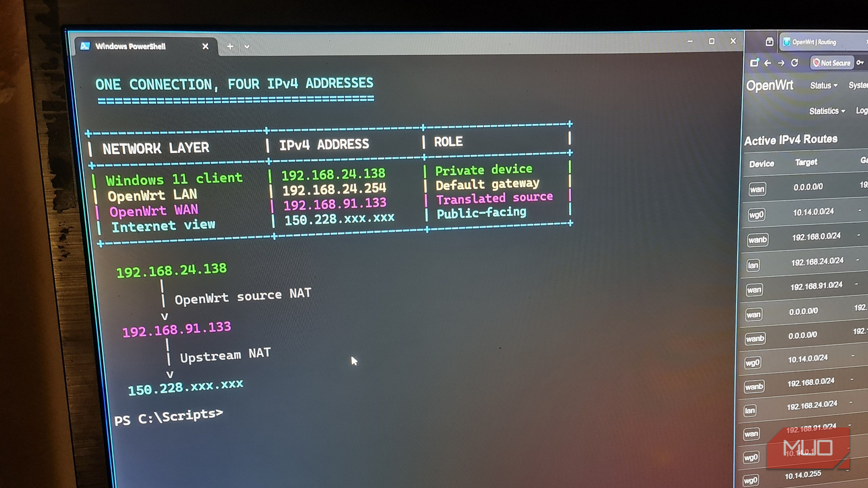Click the OpenWrt LAN table cell
The width and height of the screenshot is (868, 488).
(152, 195)
